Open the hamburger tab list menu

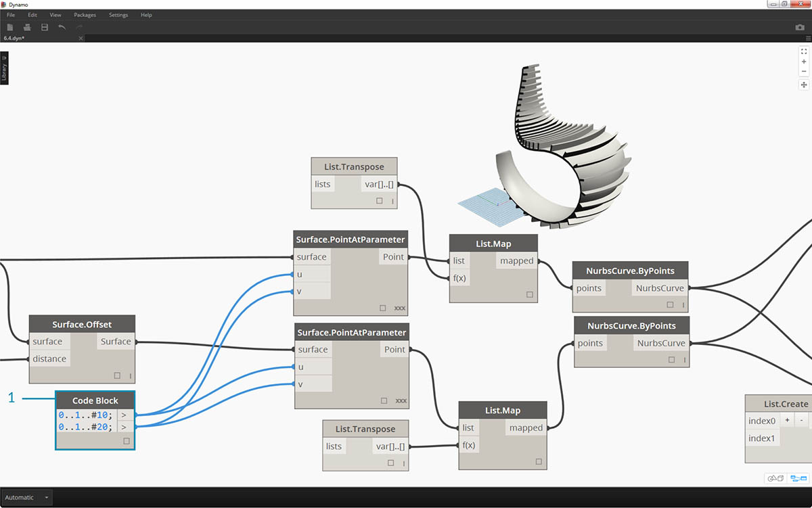(x=808, y=39)
